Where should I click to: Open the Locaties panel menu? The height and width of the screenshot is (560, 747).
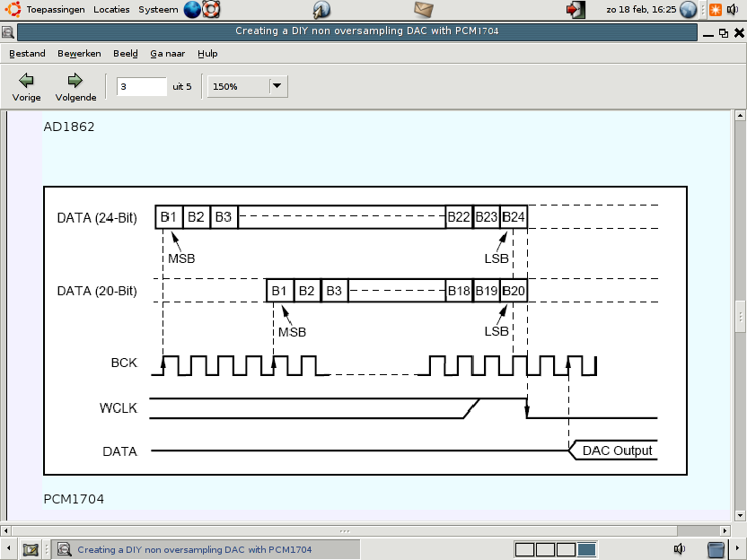(111, 10)
